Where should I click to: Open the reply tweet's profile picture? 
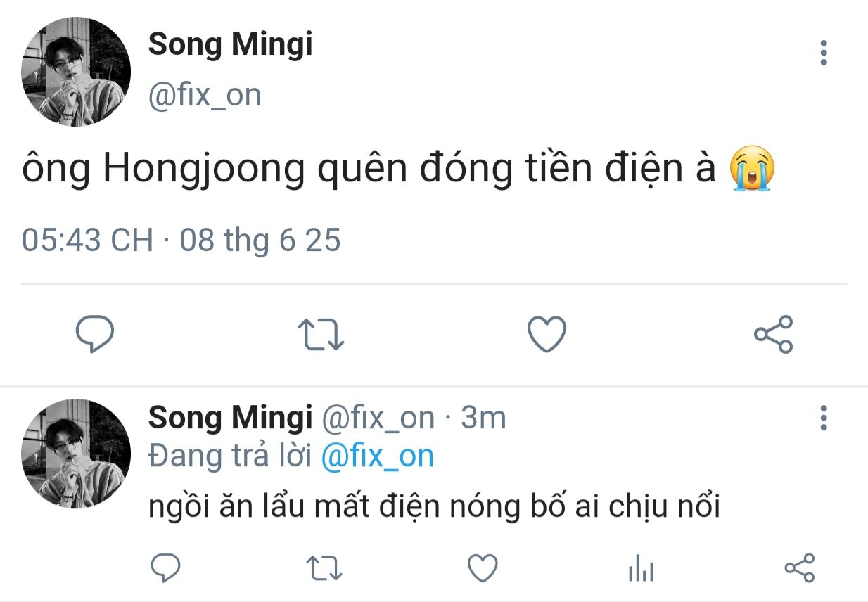click(77, 453)
